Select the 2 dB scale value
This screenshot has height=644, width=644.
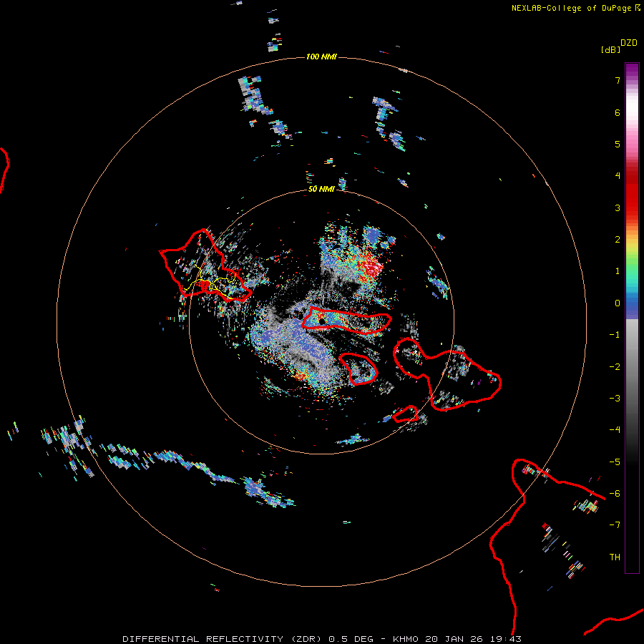[618, 240]
